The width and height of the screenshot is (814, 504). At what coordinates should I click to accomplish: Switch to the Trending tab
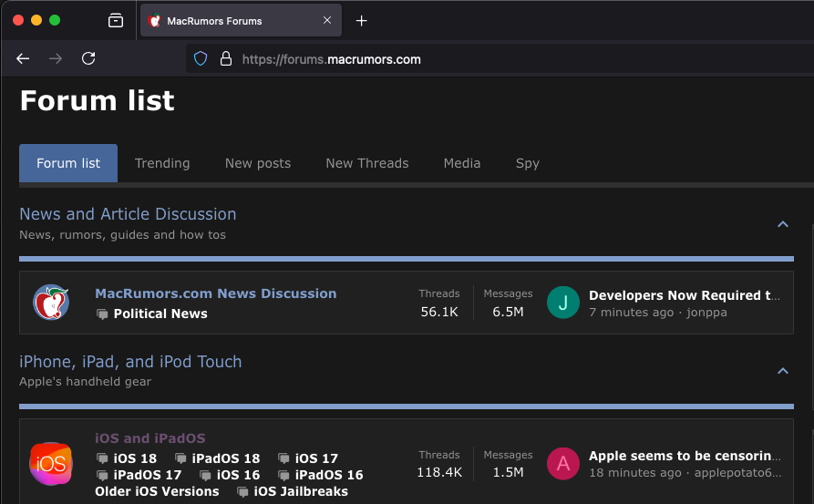pos(162,163)
